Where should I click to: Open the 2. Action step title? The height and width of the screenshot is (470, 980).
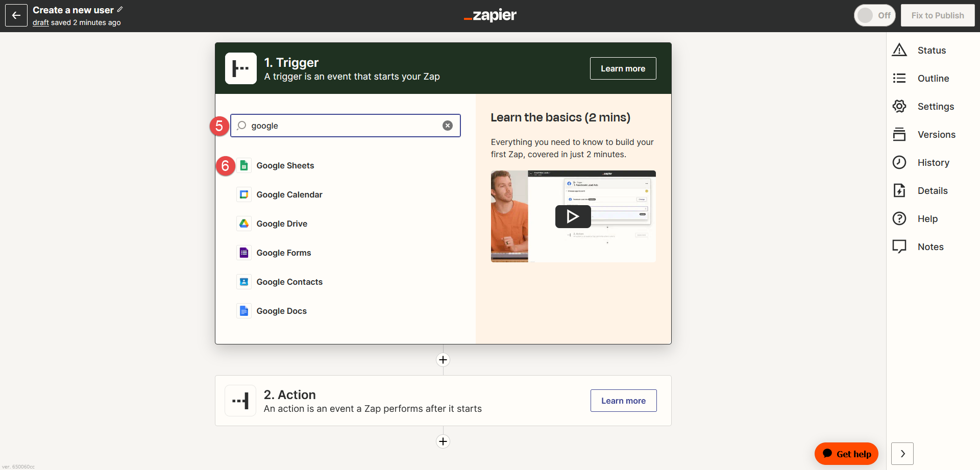289,394
